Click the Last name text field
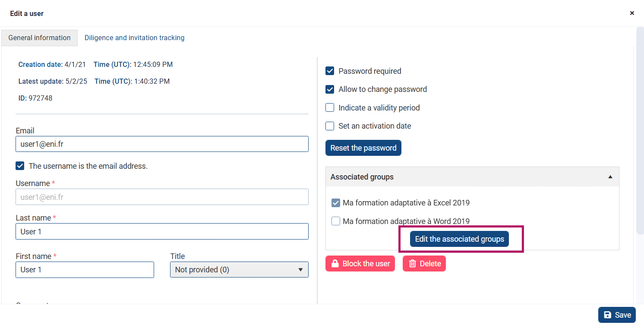The image size is (644, 325). 162,231
